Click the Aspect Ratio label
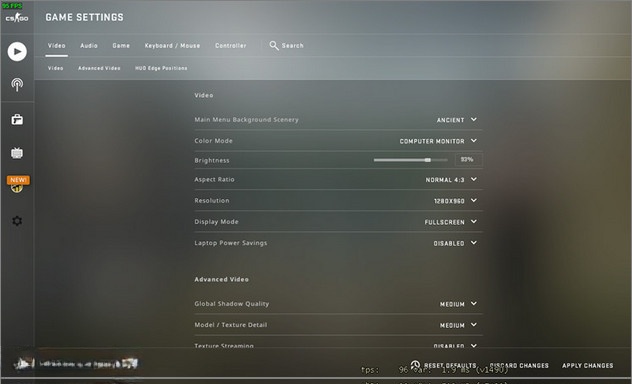The image size is (632, 384). 214,179
